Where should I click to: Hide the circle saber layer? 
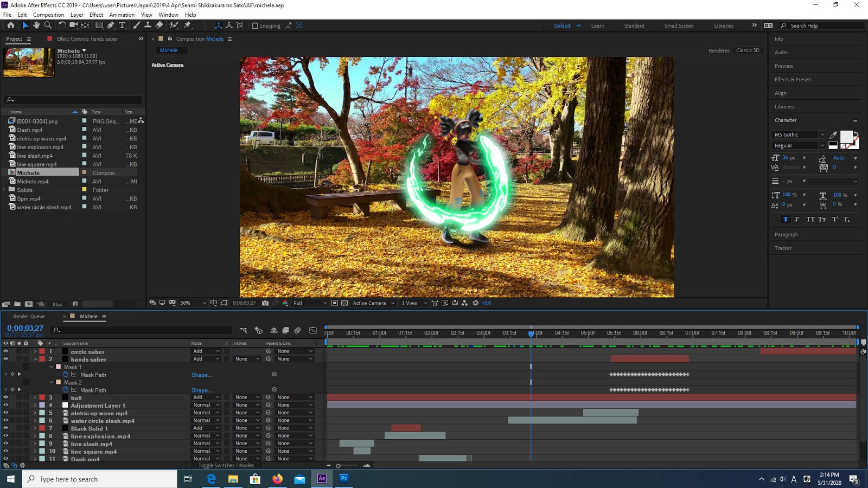click(x=6, y=351)
